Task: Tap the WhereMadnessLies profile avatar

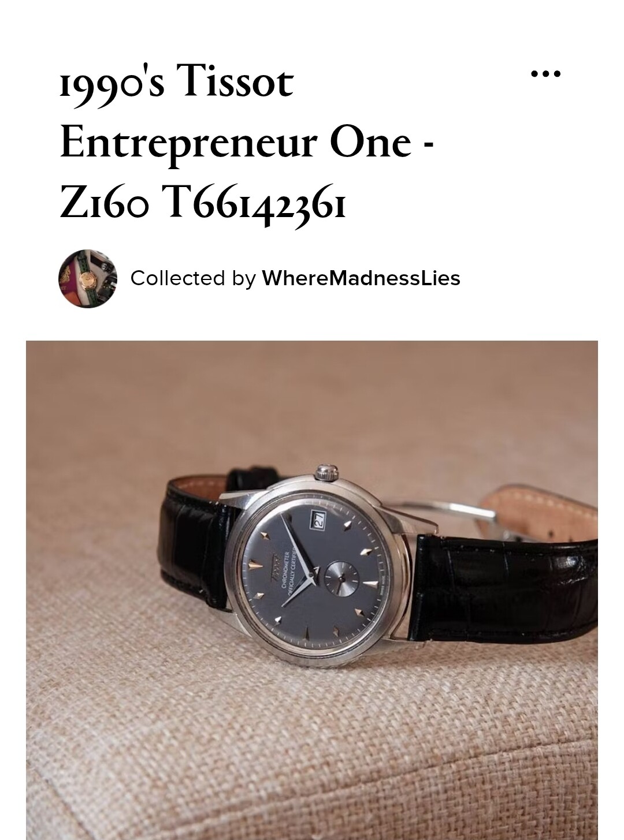Action: 88,278
